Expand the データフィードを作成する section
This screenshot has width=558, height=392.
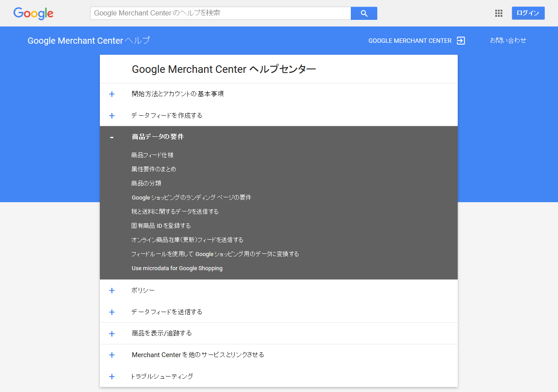pyautogui.click(x=167, y=116)
